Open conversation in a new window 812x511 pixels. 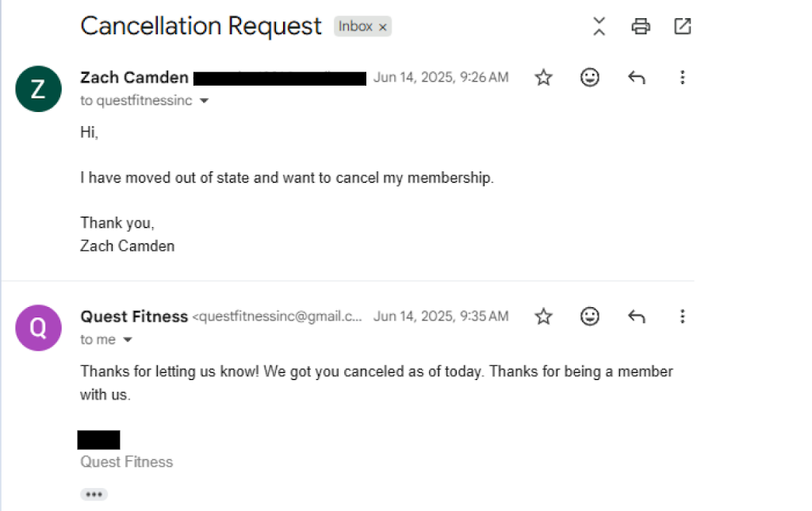click(x=682, y=26)
